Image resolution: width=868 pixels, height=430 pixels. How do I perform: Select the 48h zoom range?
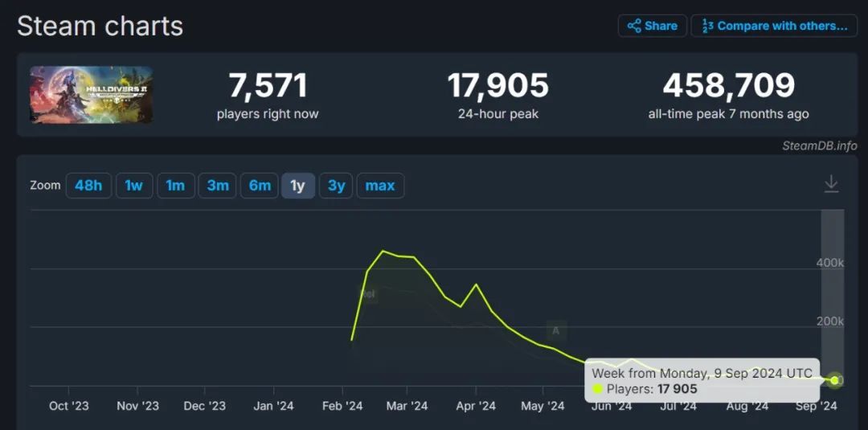88,186
